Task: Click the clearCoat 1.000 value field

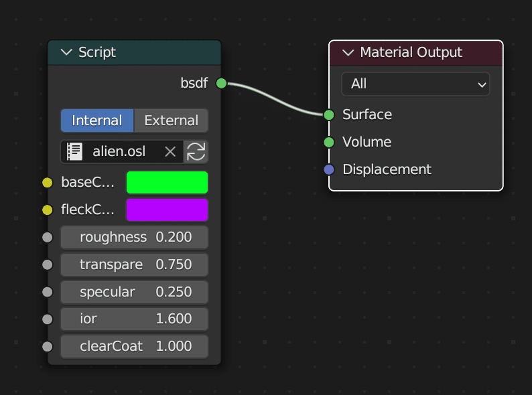Action: click(134, 346)
